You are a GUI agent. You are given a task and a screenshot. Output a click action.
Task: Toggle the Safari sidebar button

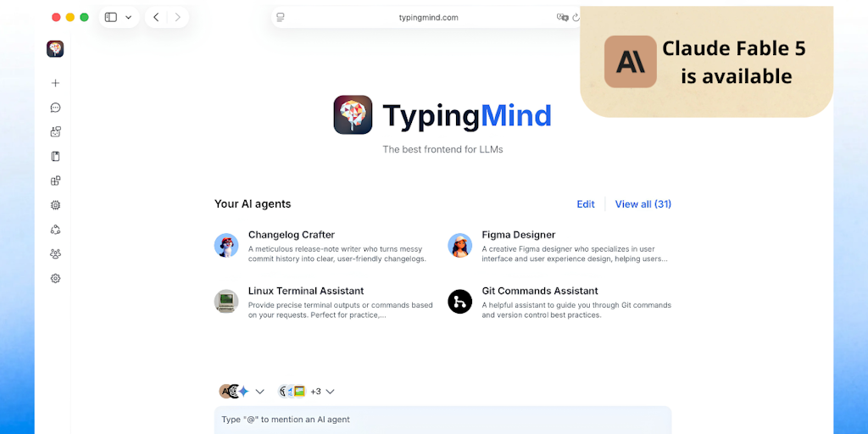coord(111,17)
